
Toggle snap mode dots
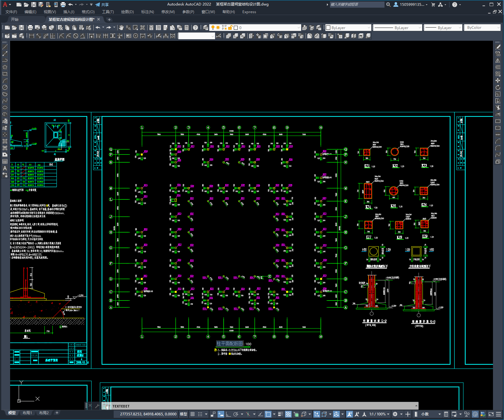point(200,414)
